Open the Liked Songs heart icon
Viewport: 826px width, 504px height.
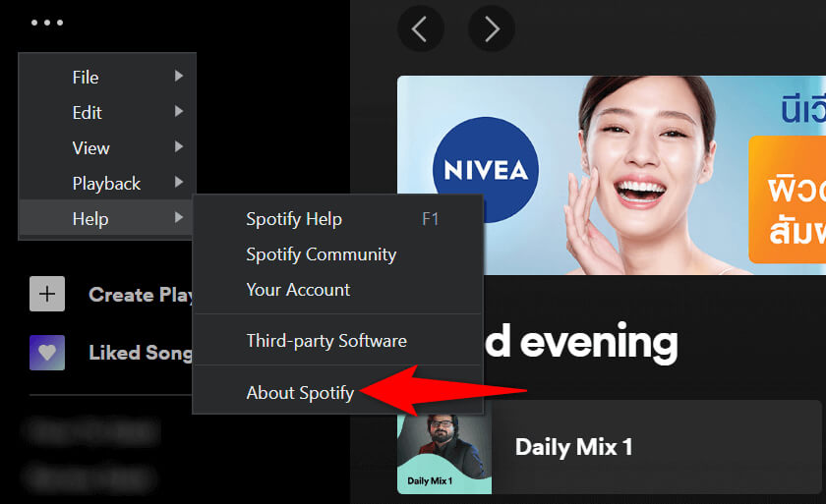click(x=47, y=353)
